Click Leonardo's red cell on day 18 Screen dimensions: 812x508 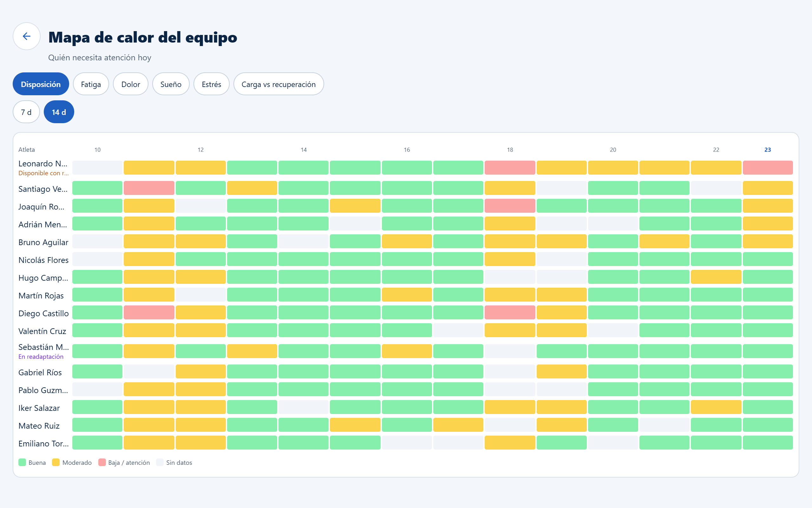[x=510, y=168]
